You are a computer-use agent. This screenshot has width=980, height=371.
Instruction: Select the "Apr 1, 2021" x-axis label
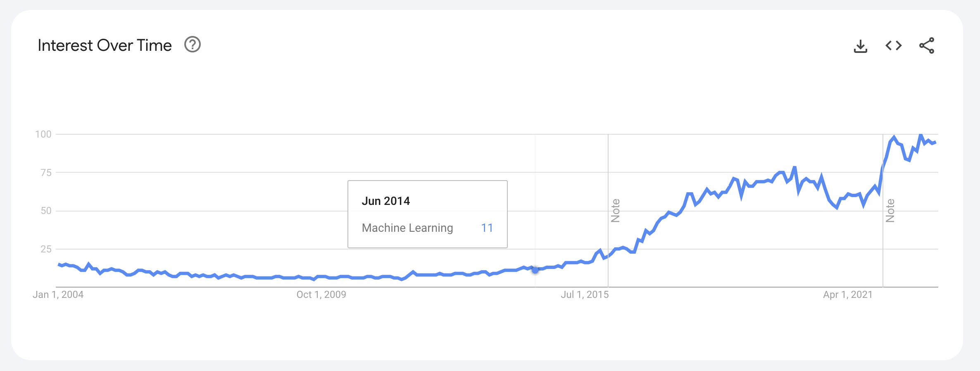pyautogui.click(x=848, y=295)
